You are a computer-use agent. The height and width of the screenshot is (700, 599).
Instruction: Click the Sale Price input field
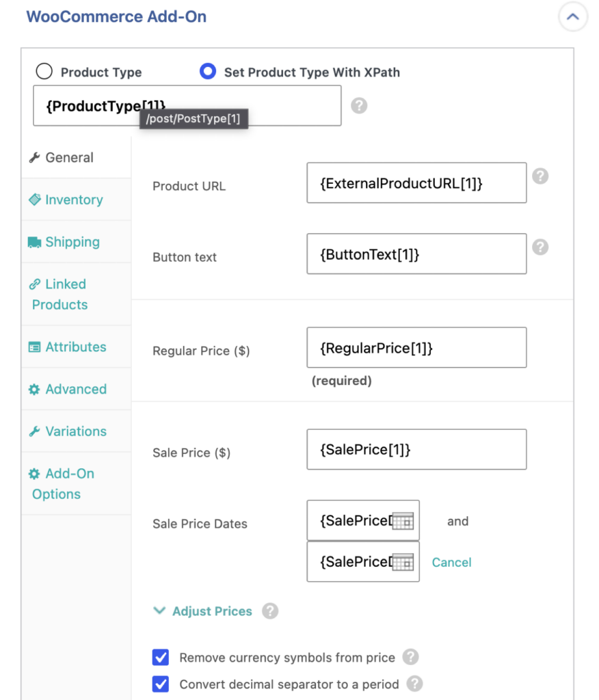click(x=416, y=450)
